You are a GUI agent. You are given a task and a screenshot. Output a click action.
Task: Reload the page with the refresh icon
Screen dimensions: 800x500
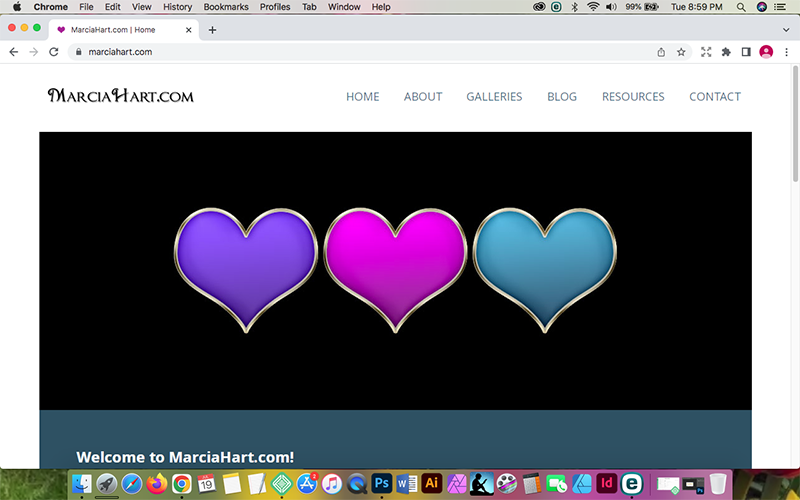[54, 52]
